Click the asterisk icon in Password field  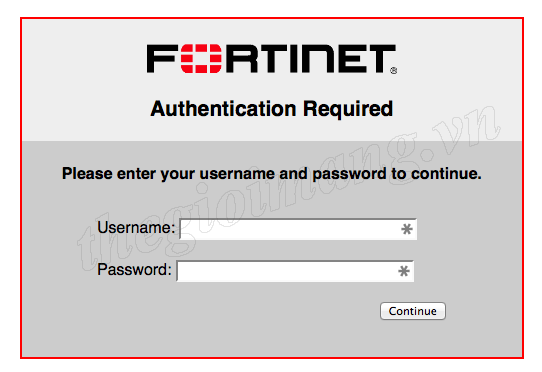coord(404,271)
